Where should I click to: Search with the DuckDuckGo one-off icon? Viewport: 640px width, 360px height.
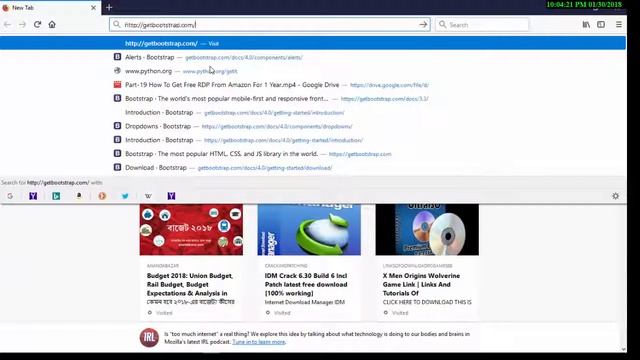click(102, 196)
